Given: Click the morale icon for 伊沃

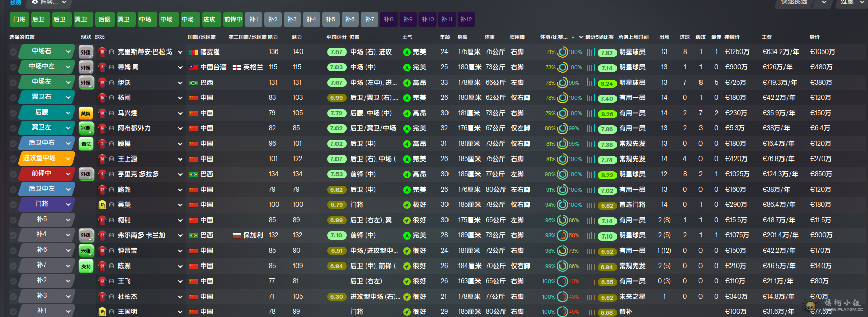Looking at the screenshot, I should (407, 83).
